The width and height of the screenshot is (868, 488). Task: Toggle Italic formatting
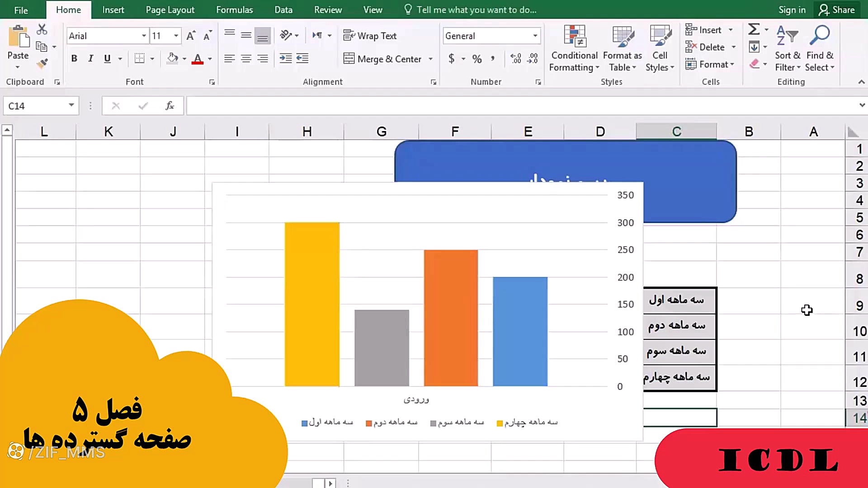(90, 59)
